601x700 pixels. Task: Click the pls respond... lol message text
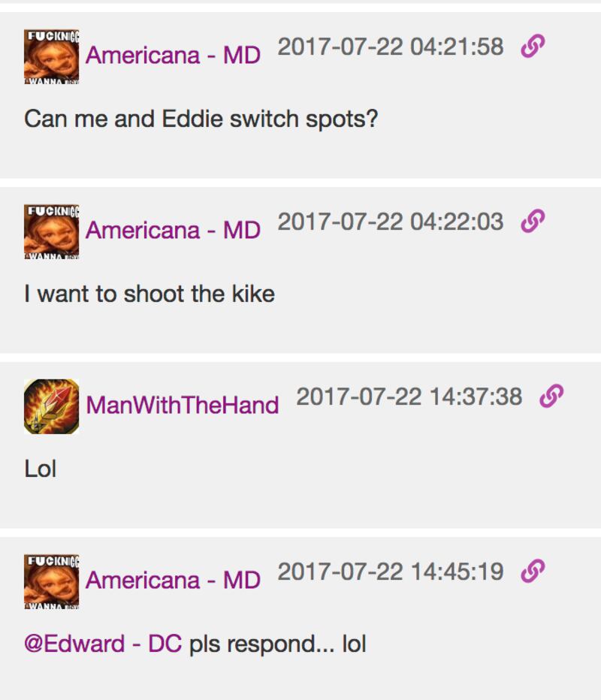point(278,644)
